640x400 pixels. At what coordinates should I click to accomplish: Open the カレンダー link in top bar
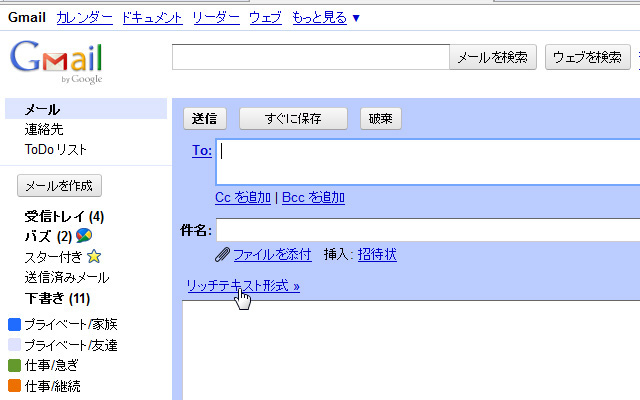(x=84, y=18)
